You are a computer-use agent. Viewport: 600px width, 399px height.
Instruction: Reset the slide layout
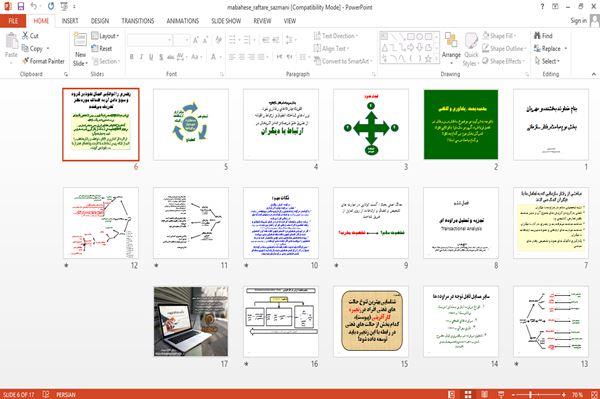[x=102, y=48]
